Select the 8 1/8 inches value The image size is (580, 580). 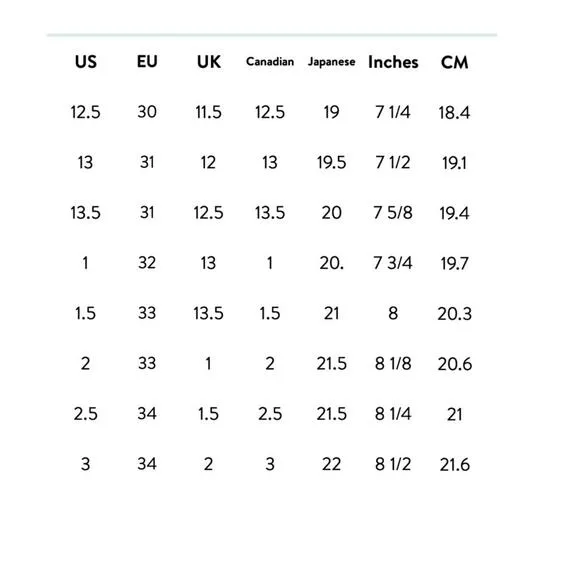click(393, 364)
